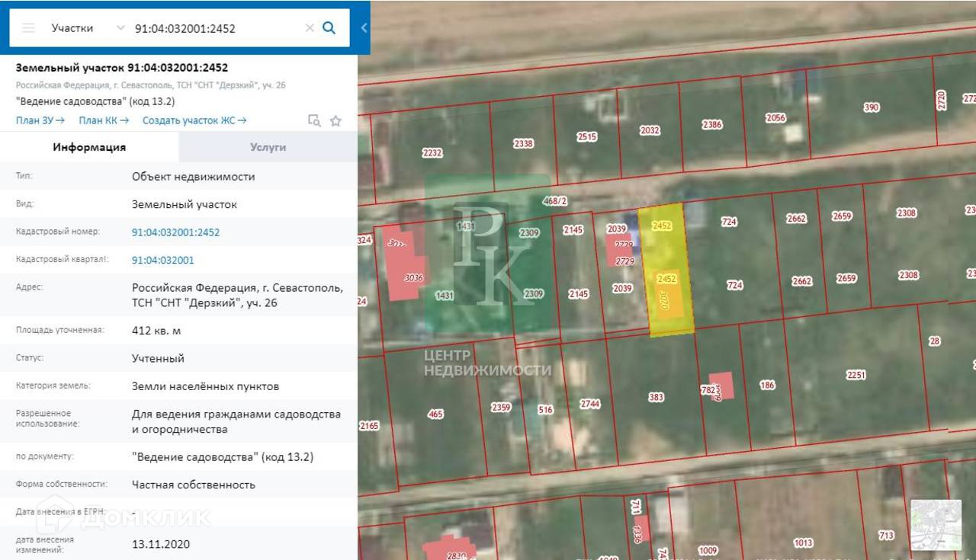Click the zoom-to-object icon beside star
Screen dimensions: 976x560
tap(313, 120)
